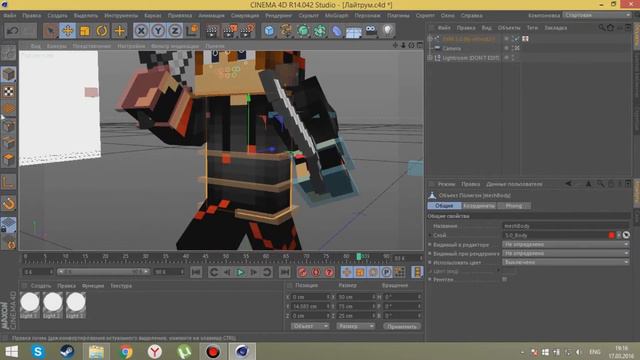The height and width of the screenshot is (360, 640).
Task: Toggle the Z axis lock
Action: point(175,31)
